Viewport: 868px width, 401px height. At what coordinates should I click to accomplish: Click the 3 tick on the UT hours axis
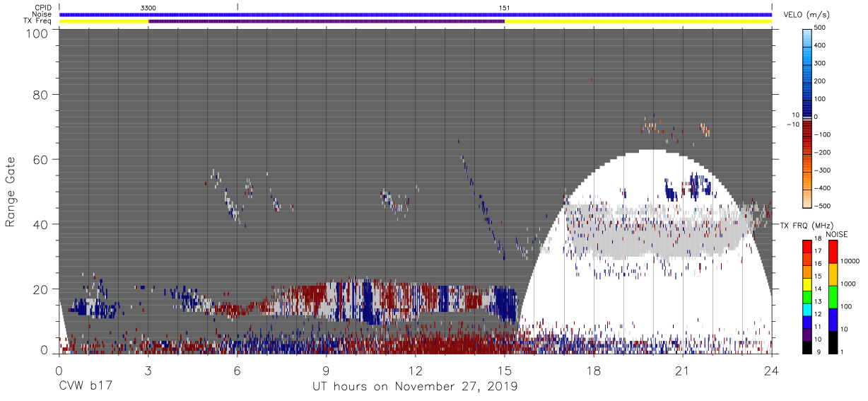point(148,371)
